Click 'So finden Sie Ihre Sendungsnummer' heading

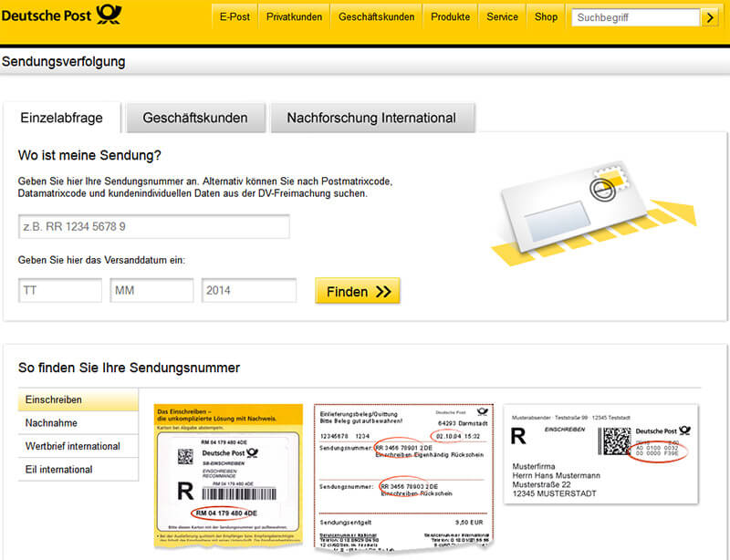coord(129,368)
